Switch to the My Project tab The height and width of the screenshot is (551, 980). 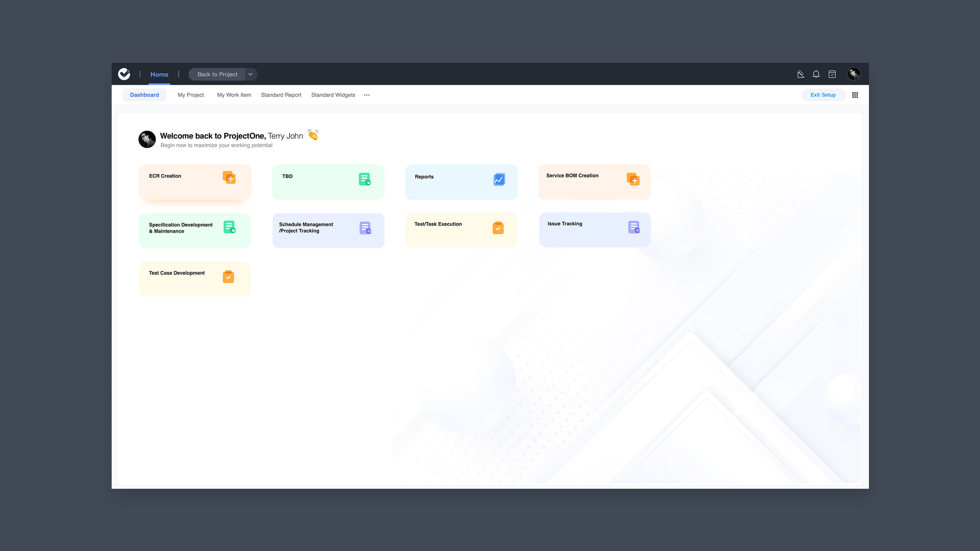[191, 95]
